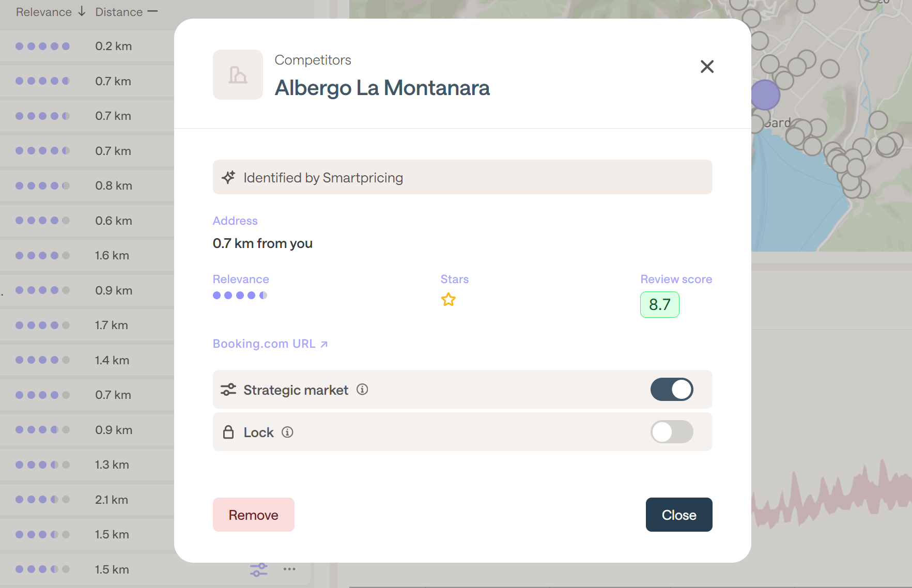The height and width of the screenshot is (588, 912).
Task: Click the sliders icon beside Strategic market
Action: 228,390
